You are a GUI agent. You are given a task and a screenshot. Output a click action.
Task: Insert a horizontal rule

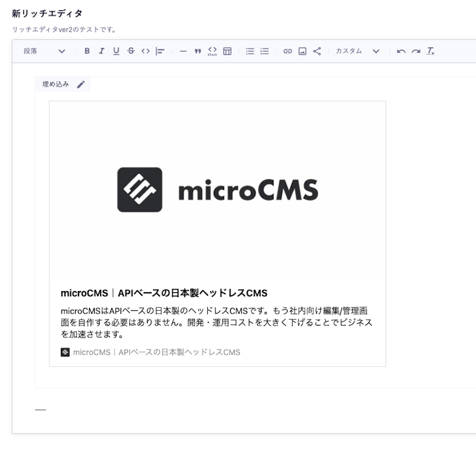pos(183,51)
